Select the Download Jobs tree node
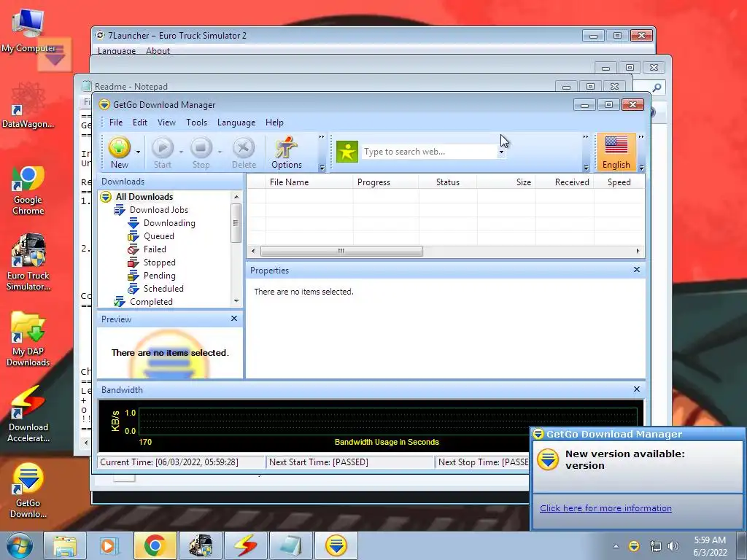747x560 pixels. (x=158, y=210)
